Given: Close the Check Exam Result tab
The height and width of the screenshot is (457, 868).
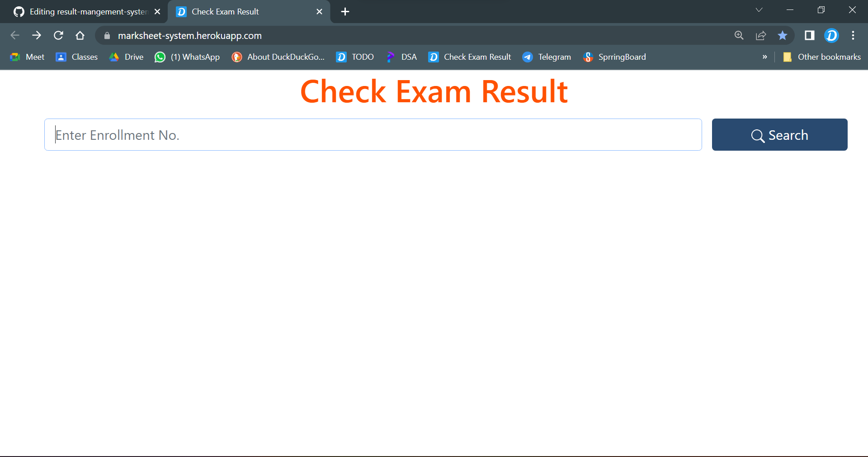Looking at the screenshot, I should coord(319,12).
